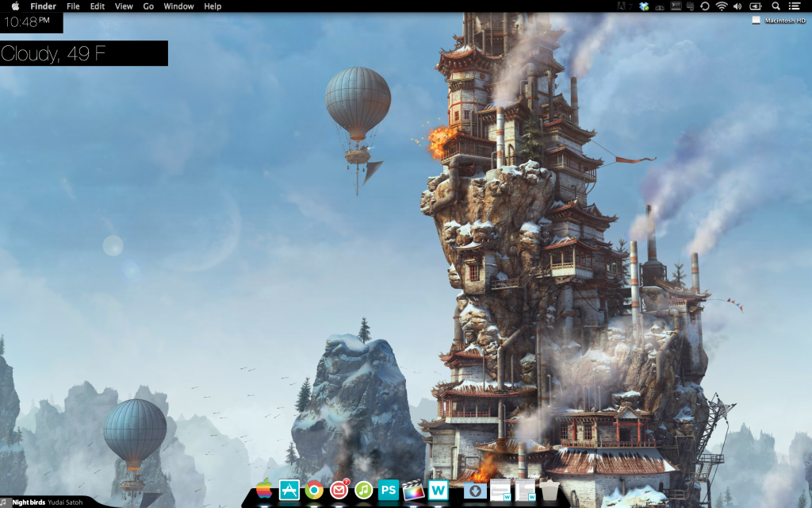This screenshot has width=812, height=508.
Task: Click the cloud upload menu bar icon
Action: (660, 6)
